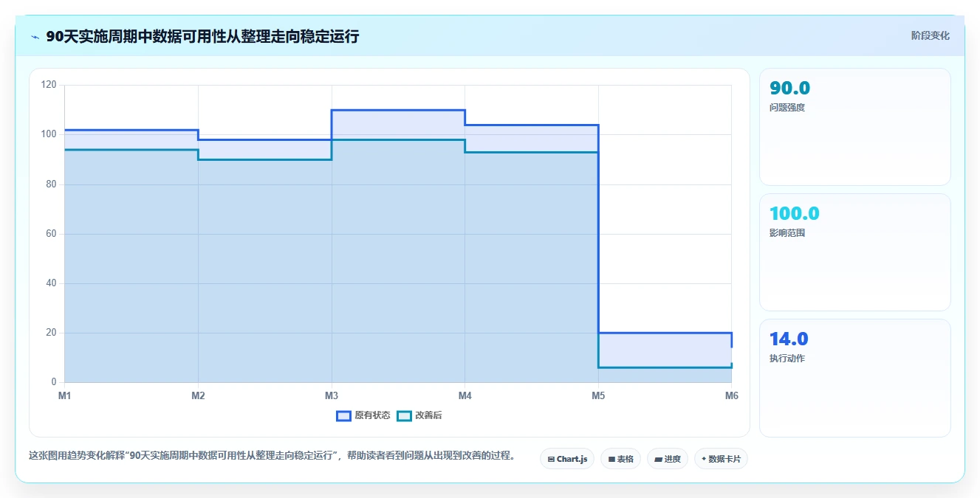Image resolution: width=980 pixels, height=498 pixels.
Task: Click the chart title about 90天实施周期
Action: click(202, 36)
